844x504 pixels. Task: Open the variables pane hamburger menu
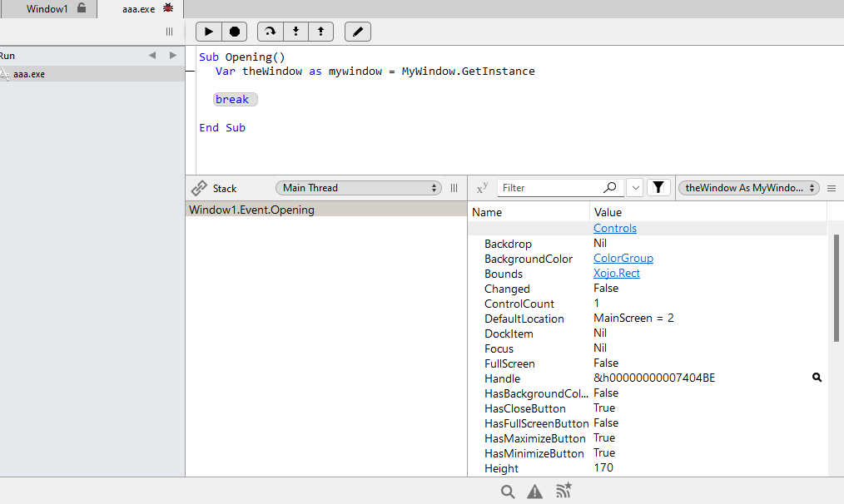pos(832,188)
